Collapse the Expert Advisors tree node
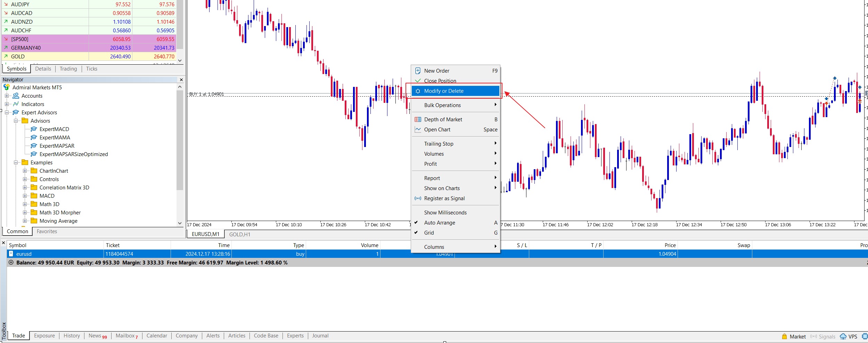 tap(7, 113)
